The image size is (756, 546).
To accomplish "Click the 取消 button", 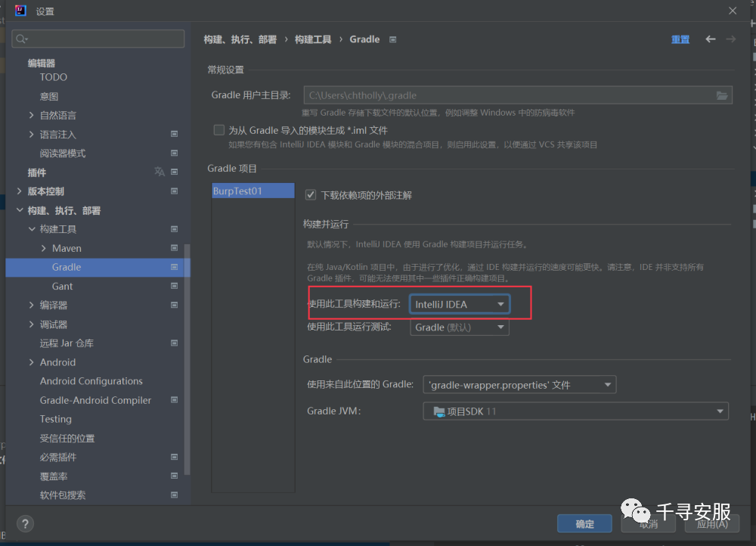I will (648, 524).
